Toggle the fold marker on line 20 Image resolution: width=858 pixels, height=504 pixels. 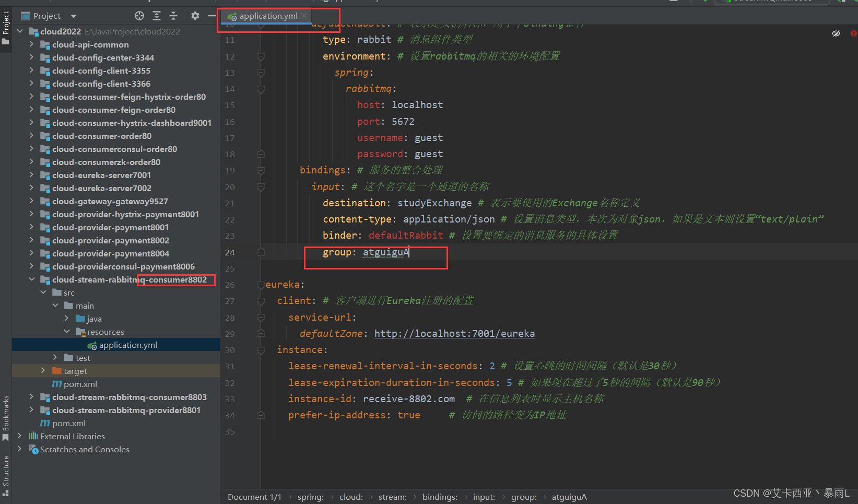(261, 186)
